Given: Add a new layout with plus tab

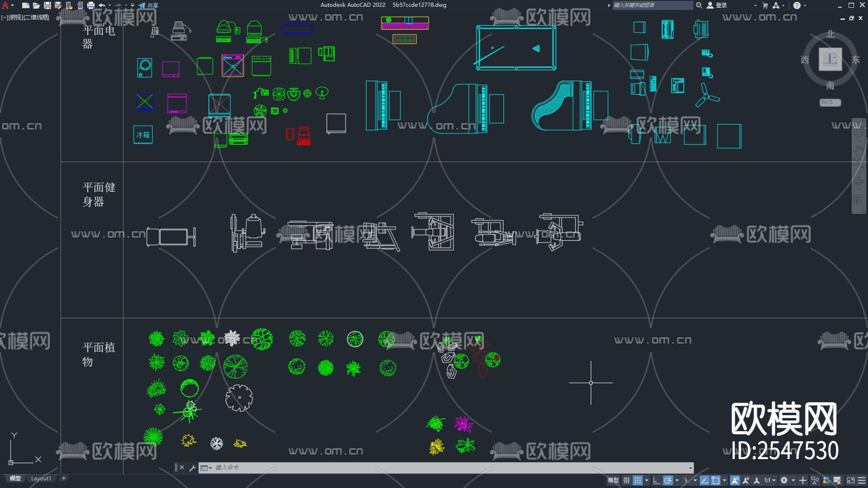Looking at the screenshot, I should point(64,478).
